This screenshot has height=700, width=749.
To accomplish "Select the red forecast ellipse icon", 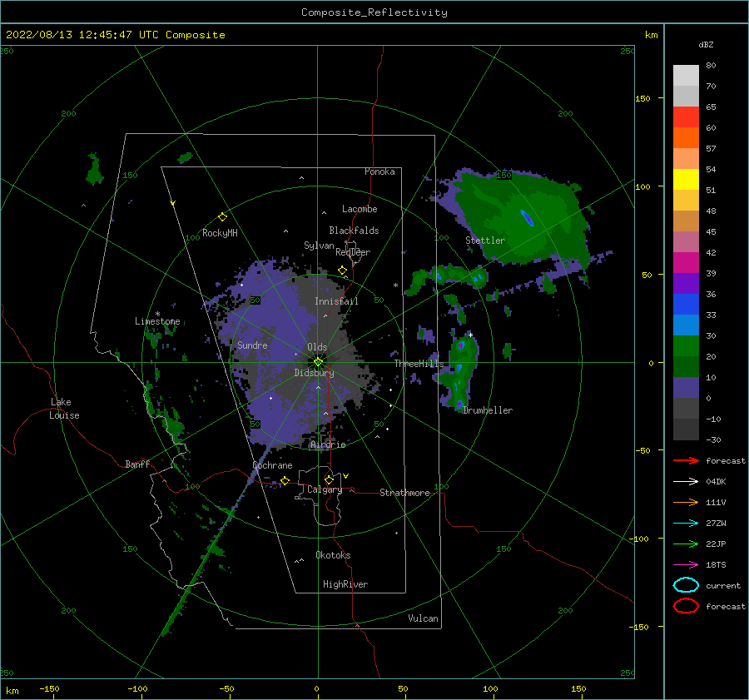I will [686, 606].
